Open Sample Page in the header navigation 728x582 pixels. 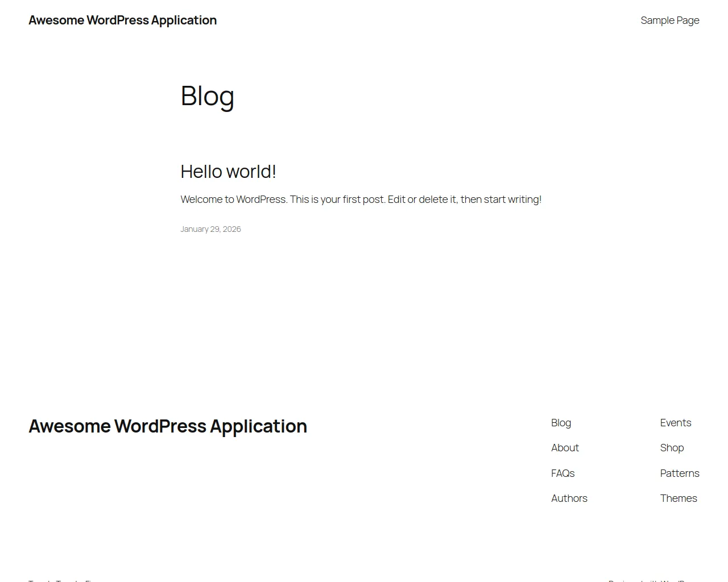pyautogui.click(x=670, y=20)
